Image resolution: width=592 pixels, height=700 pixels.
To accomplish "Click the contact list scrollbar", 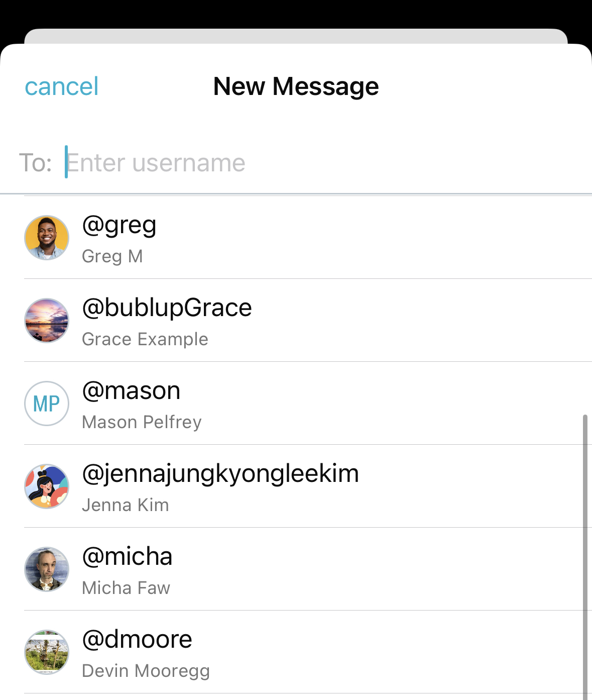I will (585, 557).
